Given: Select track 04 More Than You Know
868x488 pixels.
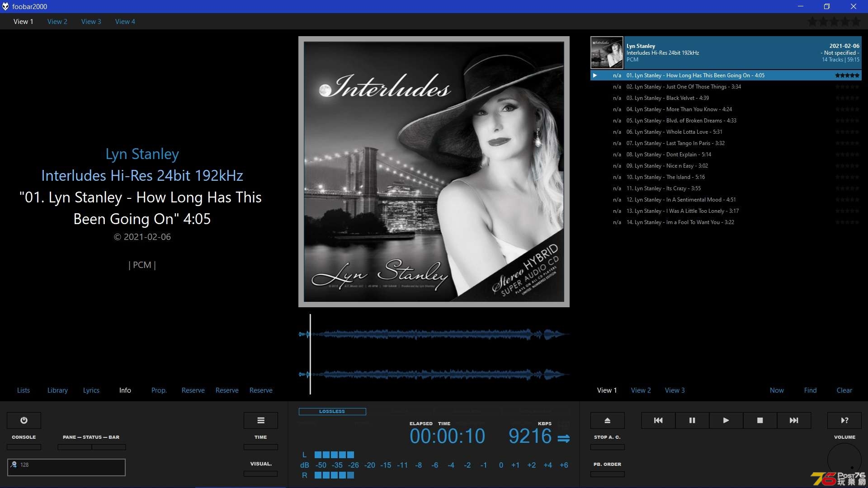Looking at the screenshot, I should tap(726, 109).
